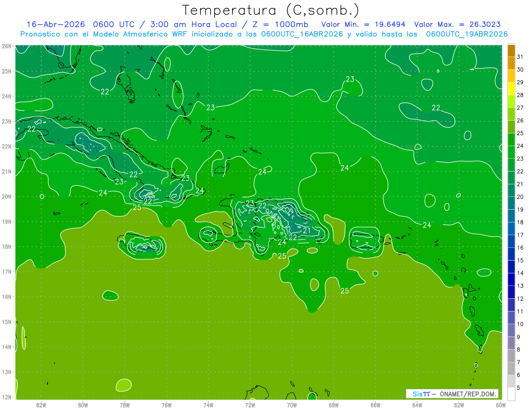Click the 25 contour label near 67W
The height and width of the screenshot is (411, 532).
coord(344,291)
